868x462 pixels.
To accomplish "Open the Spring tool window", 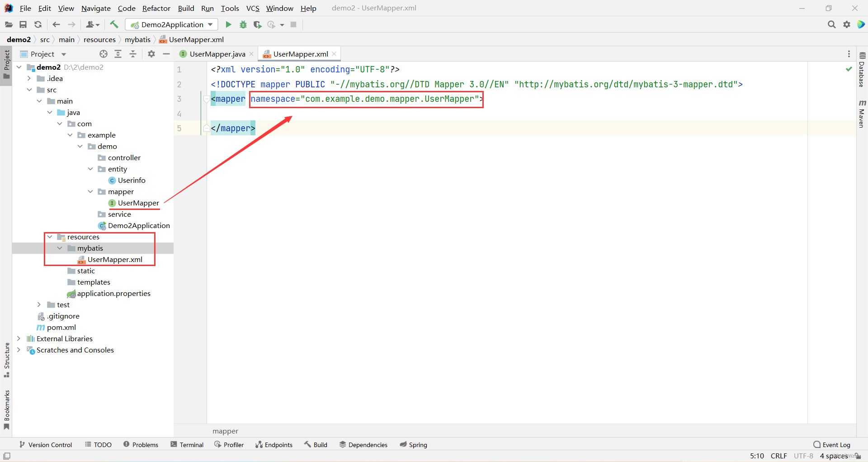I will pyautogui.click(x=413, y=445).
